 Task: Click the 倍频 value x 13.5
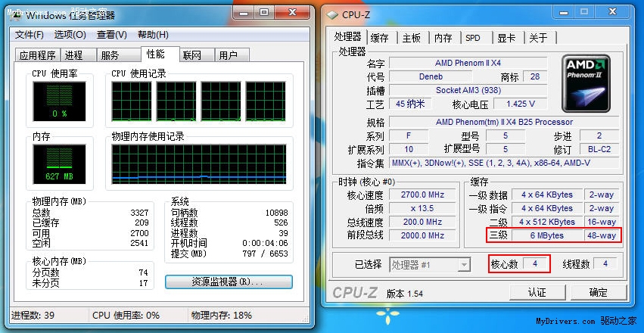click(422, 208)
